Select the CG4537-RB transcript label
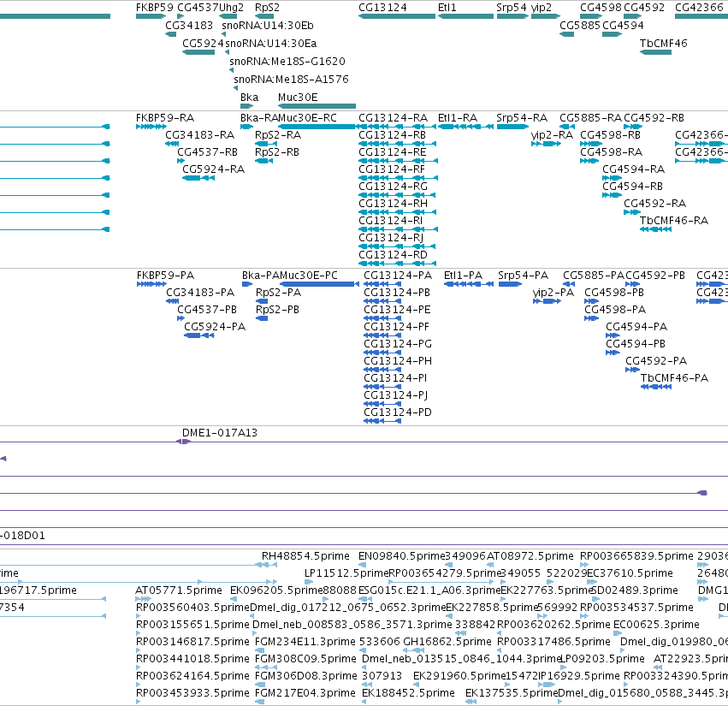The image size is (728, 706). (208, 152)
